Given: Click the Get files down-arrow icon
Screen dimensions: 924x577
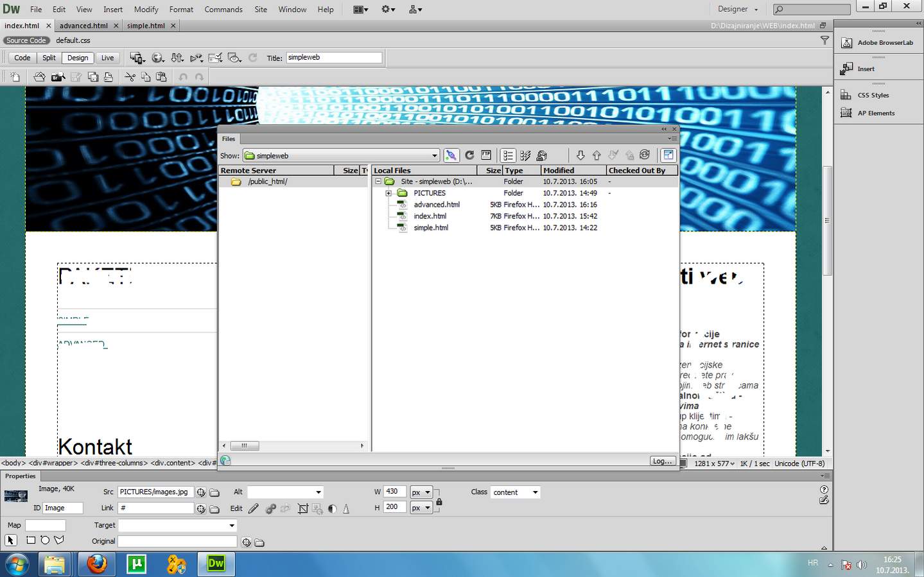Looking at the screenshot, I should tap(580, 155).
